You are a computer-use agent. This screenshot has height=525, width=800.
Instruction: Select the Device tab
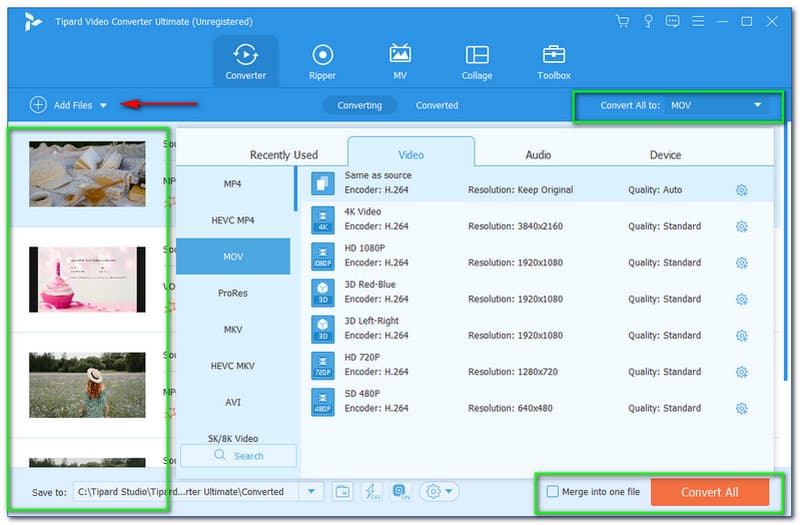click(665, 155)
